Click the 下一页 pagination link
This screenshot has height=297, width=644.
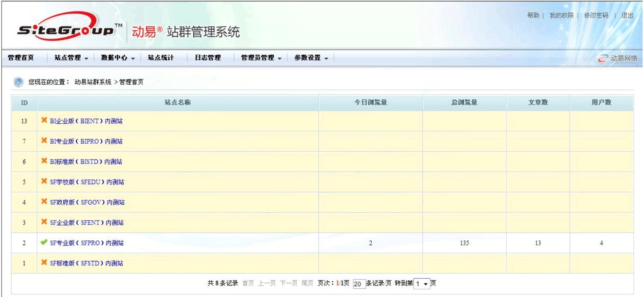pyautogui.click(x=289, y=283)
